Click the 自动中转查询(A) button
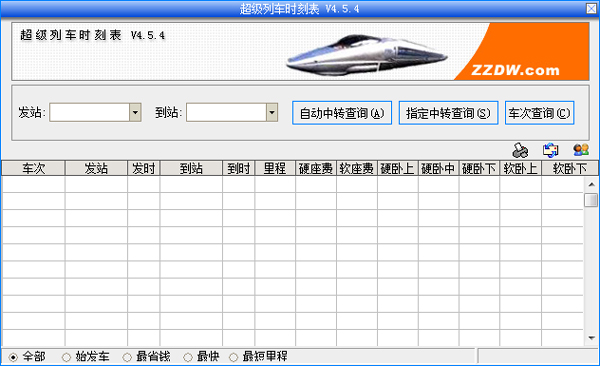Viewport: 600px width, 366px height. (342, 113)
